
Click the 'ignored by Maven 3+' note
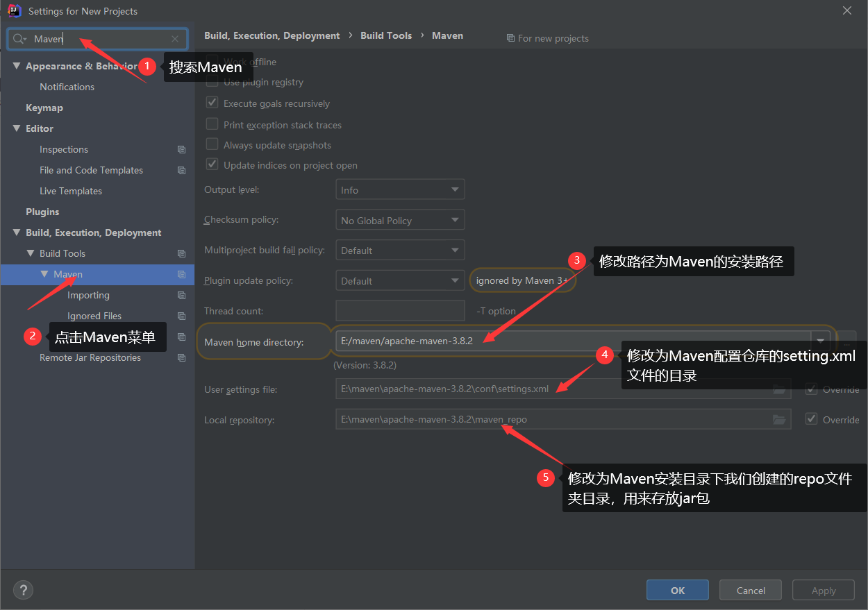tap(522, 280)
